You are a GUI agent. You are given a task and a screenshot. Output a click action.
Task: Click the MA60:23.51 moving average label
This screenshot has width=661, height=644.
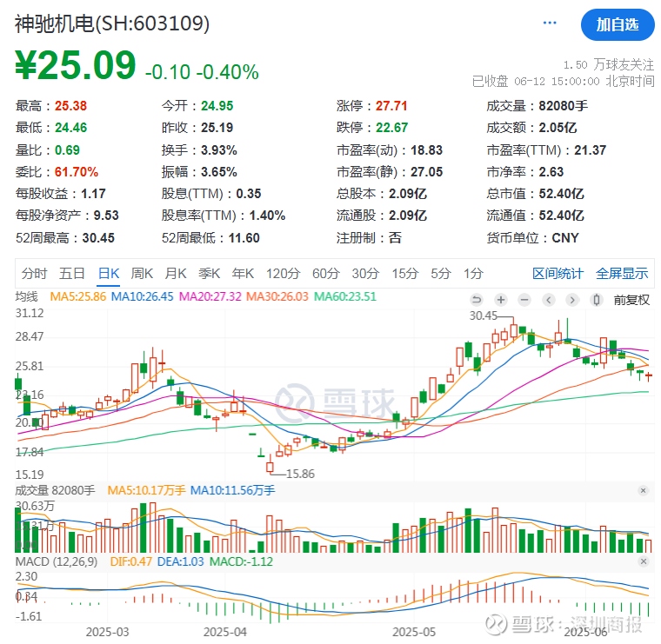click(345, 296)
